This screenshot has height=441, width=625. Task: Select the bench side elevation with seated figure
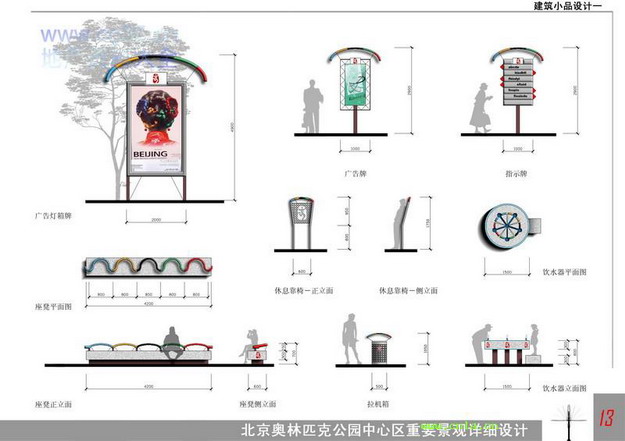pos(254,347)
